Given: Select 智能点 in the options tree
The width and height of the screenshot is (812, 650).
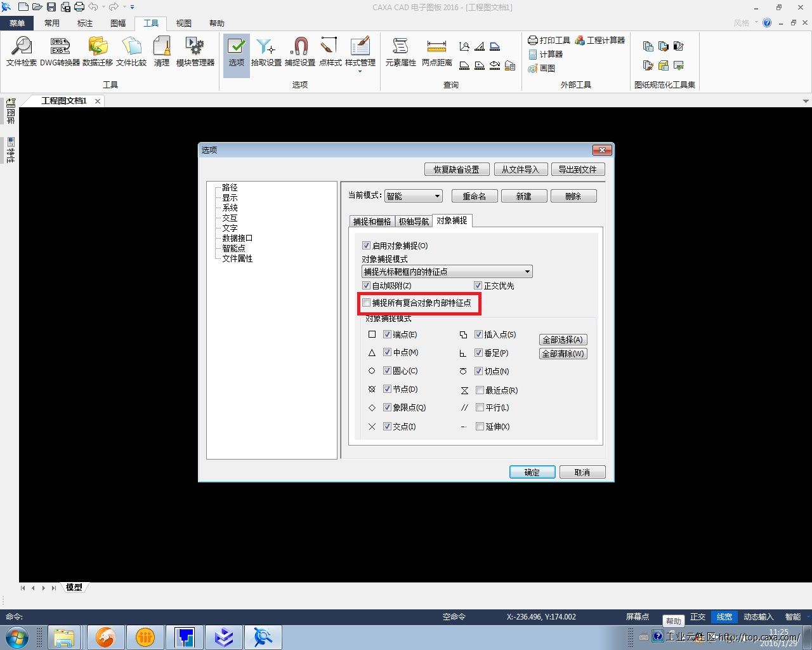Looking at the screenshot, I should pyautogui.click(x=233, y=248).
